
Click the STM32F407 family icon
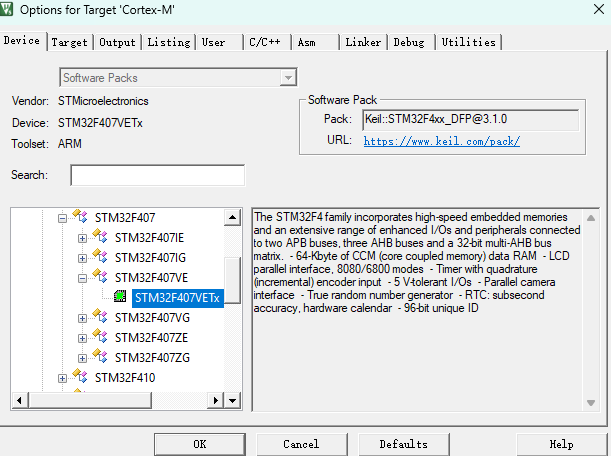[x=80, y=216]
